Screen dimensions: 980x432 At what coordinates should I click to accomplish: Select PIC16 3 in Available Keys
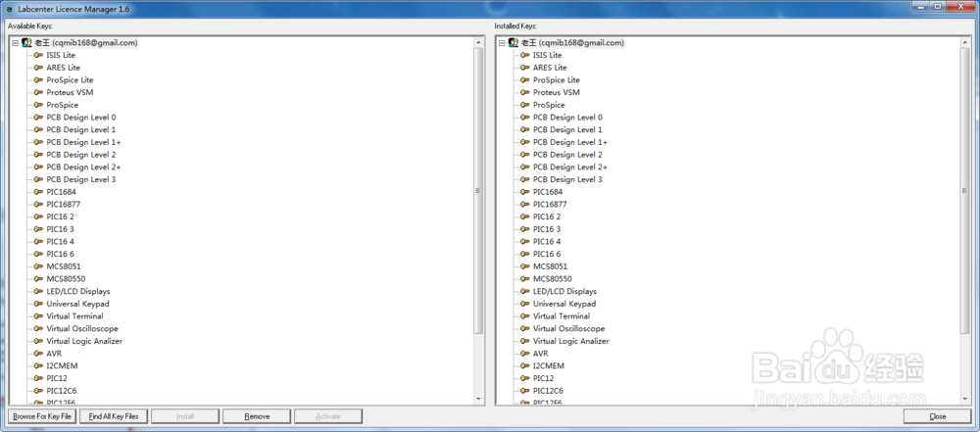coord(60,229)
